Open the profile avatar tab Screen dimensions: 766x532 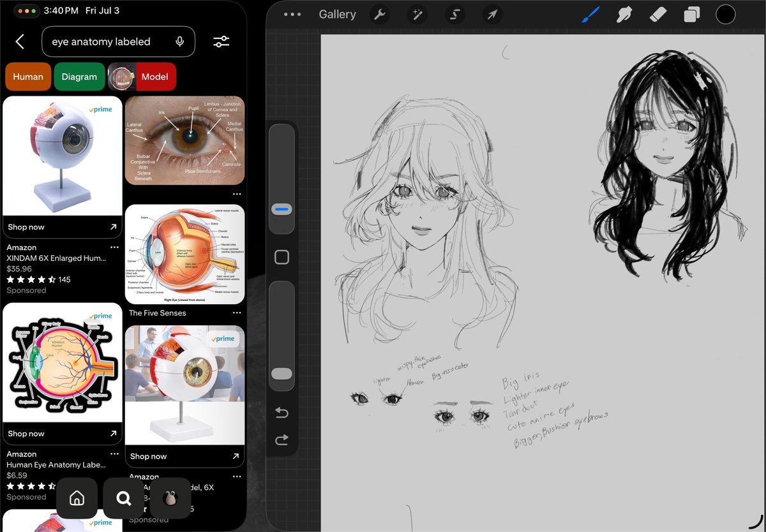(170, 498)
